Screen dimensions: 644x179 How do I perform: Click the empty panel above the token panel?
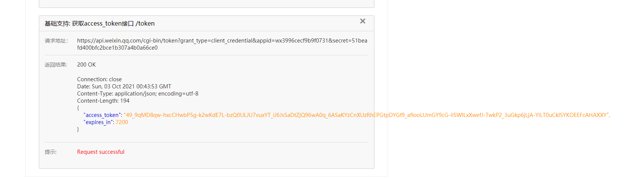click(x=207, y=3)
